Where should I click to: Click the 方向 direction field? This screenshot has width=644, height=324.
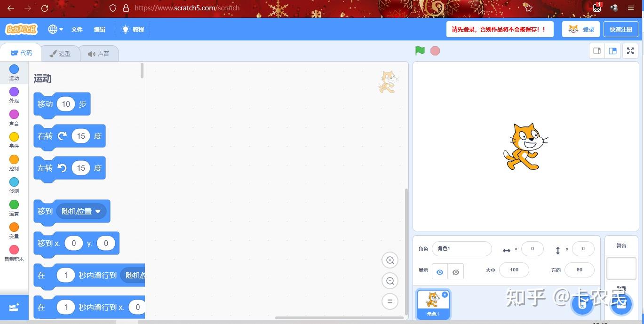(579, 269)
